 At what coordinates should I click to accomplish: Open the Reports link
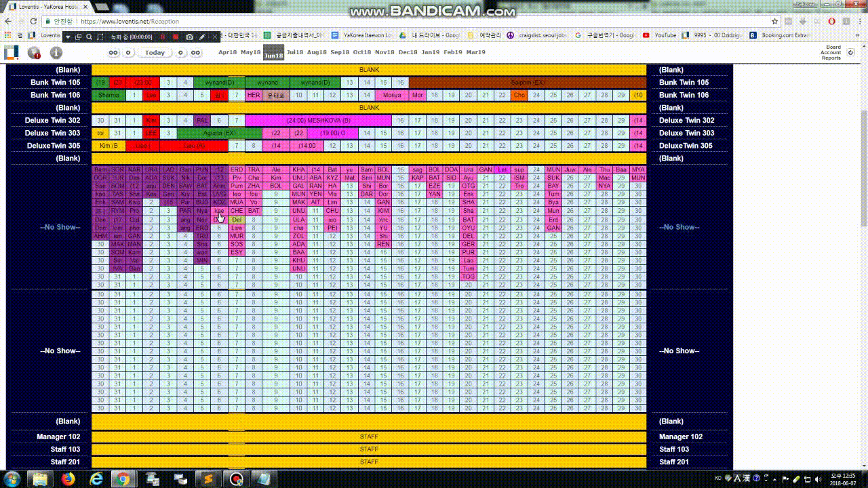click(831, 58)
